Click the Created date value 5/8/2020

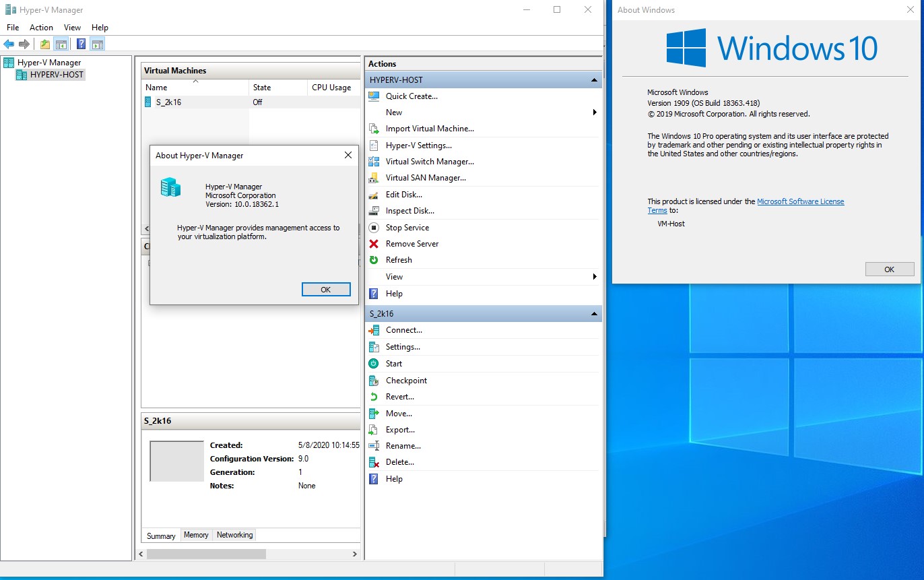click(x=329, y=445)
